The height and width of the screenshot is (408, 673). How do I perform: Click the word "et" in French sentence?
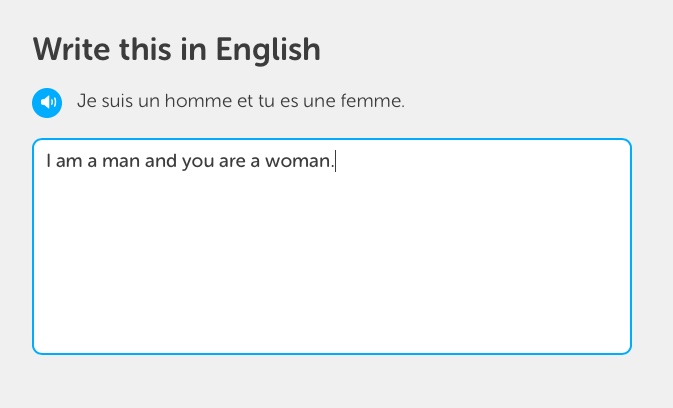point(245,102)
